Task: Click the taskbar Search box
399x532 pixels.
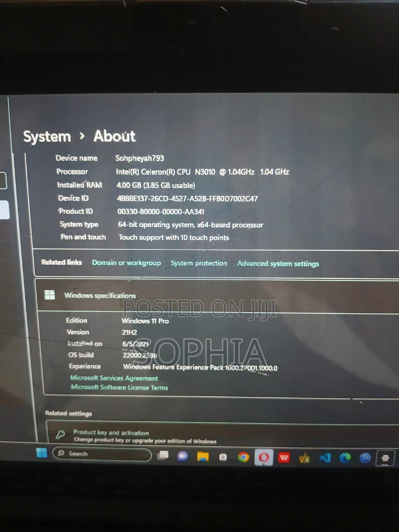Action: tap(102, 454)
